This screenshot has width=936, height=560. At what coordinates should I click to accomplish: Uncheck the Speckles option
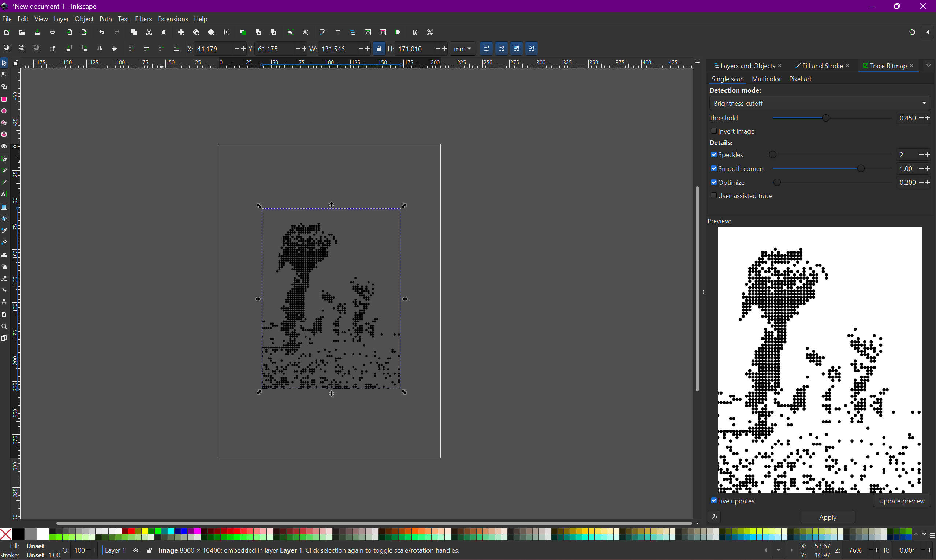tap(714, 155)
